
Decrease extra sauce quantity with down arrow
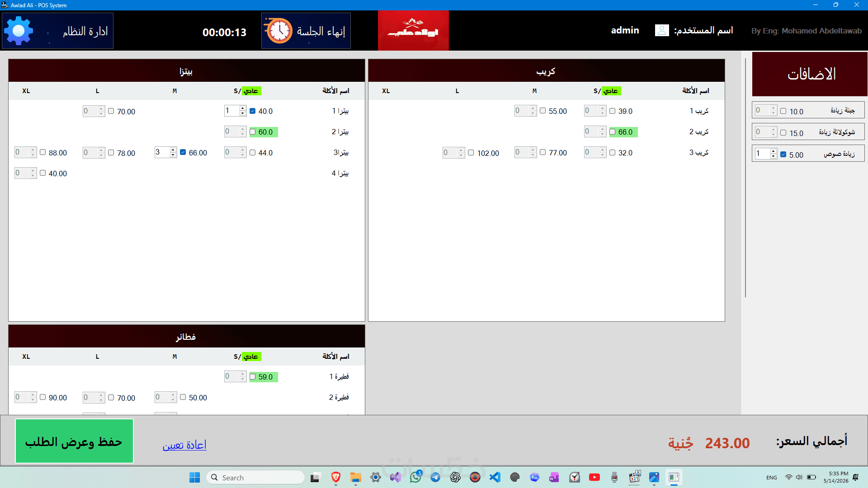[774, 156]
